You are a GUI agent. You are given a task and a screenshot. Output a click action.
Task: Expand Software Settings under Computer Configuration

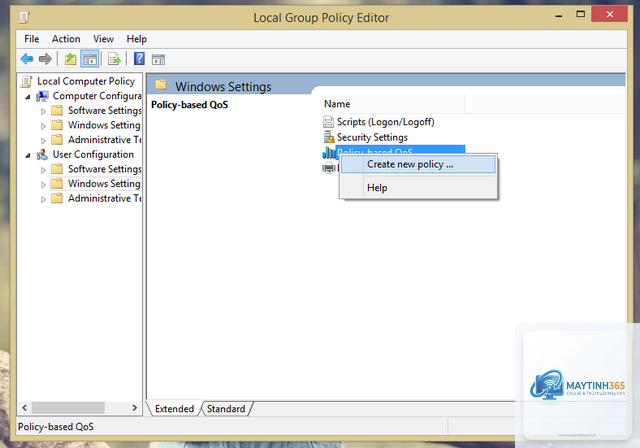pyautogui.click(x=43, y=111)
